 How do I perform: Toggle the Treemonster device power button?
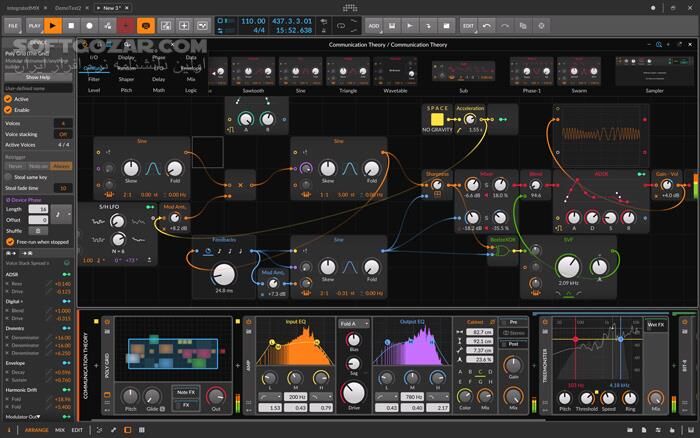545,322
